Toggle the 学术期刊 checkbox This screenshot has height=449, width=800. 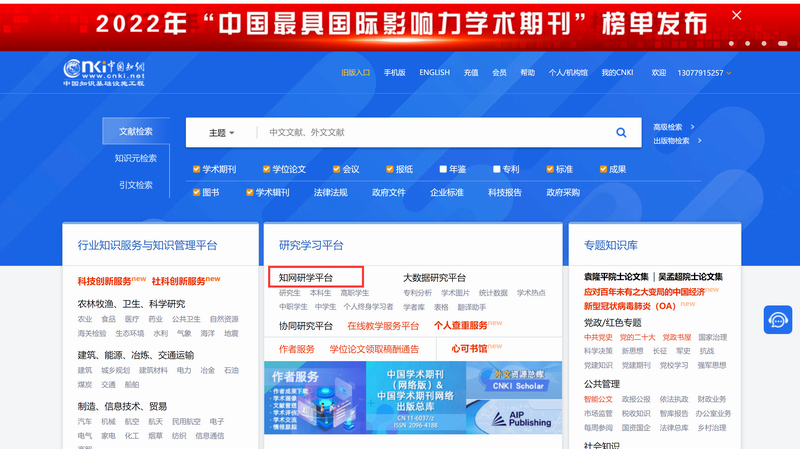[x=196, y=169]
